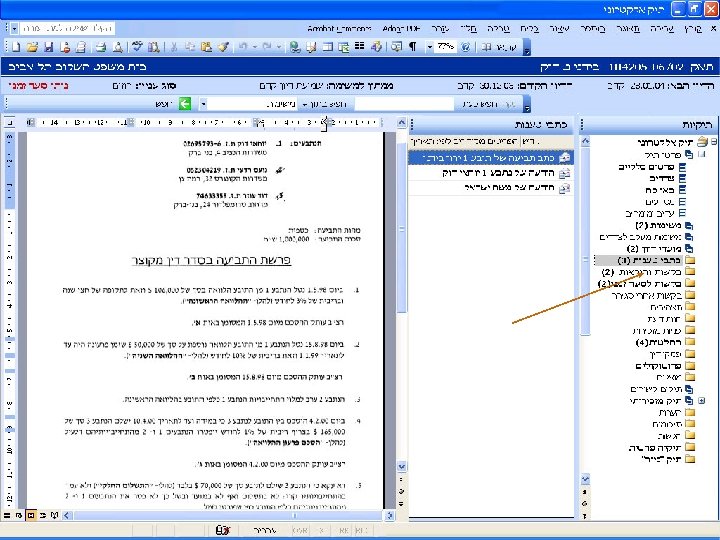Open the style box dropdown at top left

point(14,28)
